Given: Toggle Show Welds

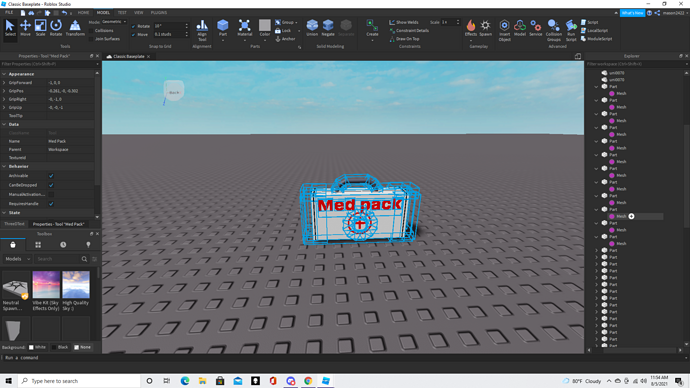Looking at the screenshot, I should pos(404,22).
